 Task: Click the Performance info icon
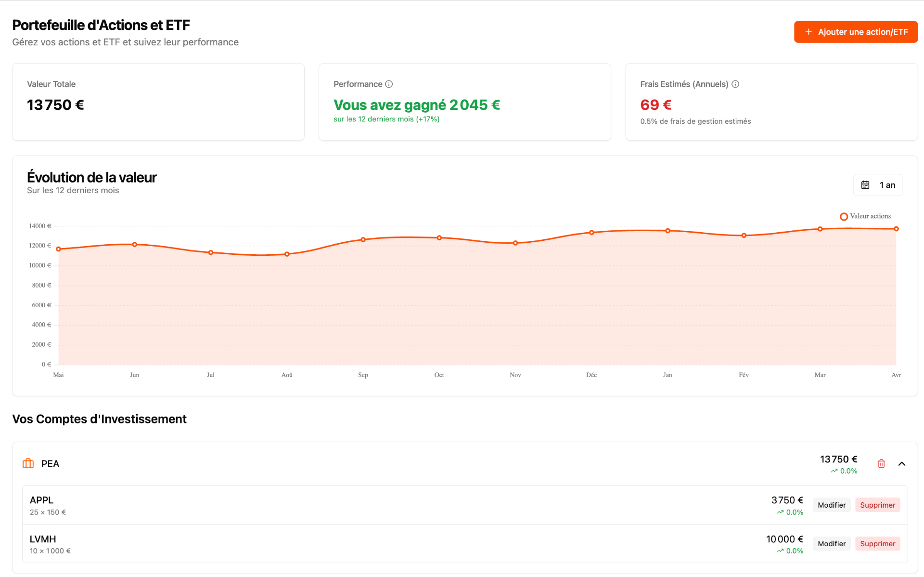389,84
